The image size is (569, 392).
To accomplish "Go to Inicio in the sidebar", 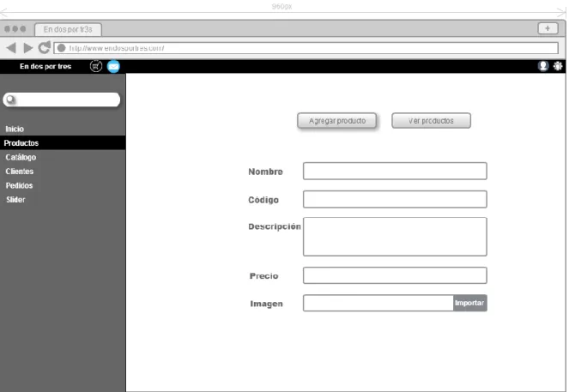I will 15,130.
